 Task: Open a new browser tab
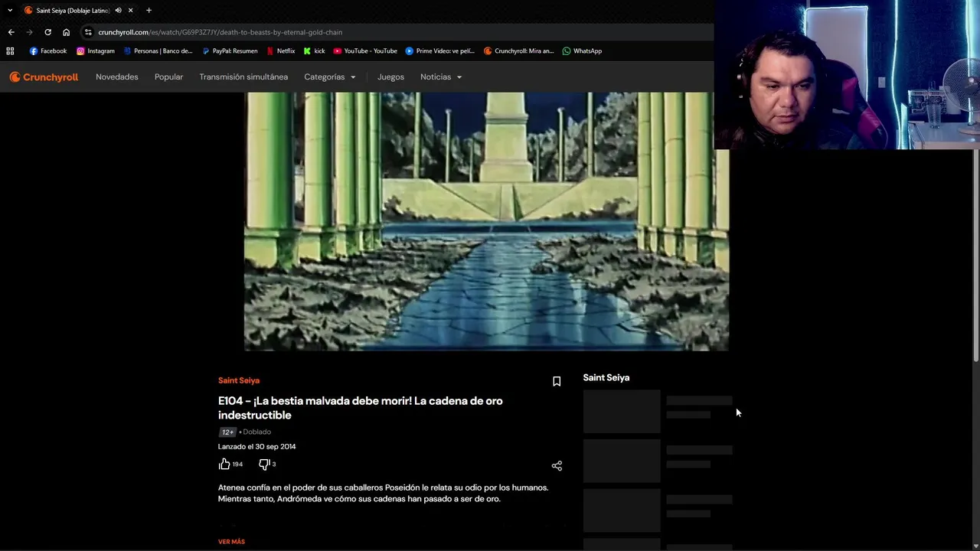(149, 11)
